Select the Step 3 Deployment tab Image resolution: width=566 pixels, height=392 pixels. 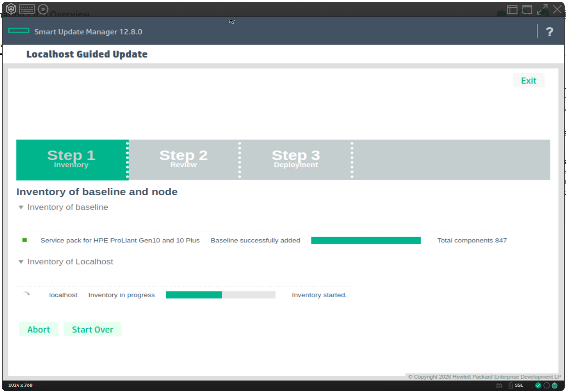(x=296, y=160)
